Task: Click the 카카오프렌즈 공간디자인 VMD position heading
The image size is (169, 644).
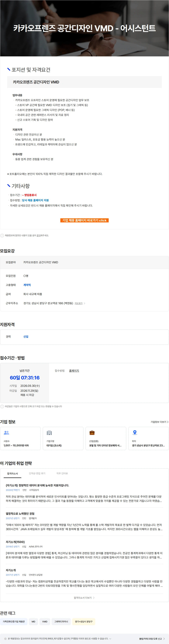Action: pyautogui.click(x=36, y=82)
